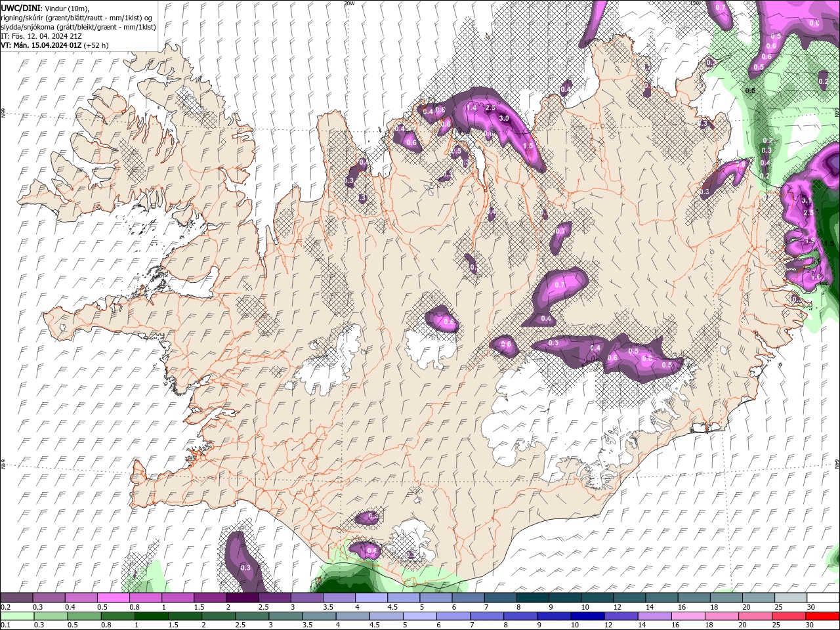The image size is (840, 630).
Task: Click the '0.1' label under lower legend
Action: (5, 625)
